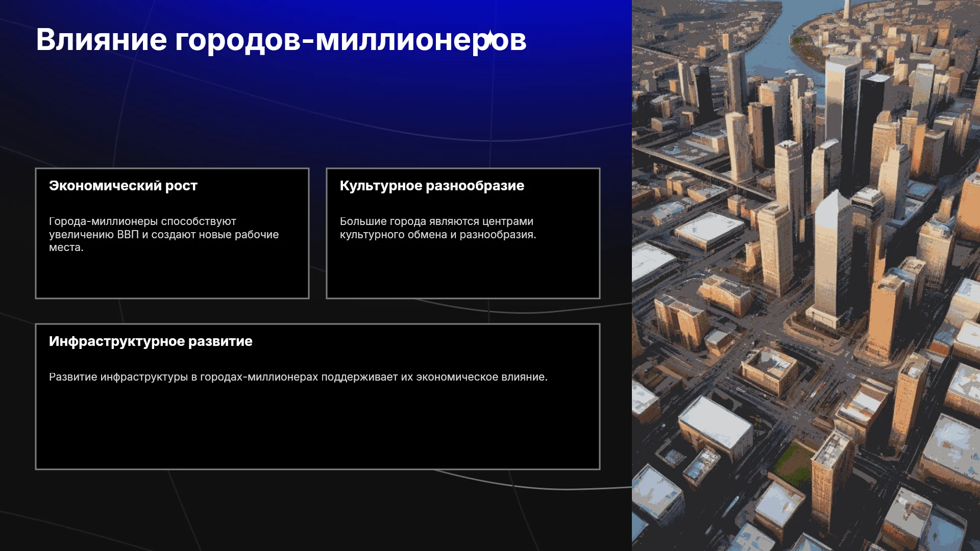Screen dimensions: 980x551
Task: Click the word ВВП in the paragraph
Action: [128, 235]
